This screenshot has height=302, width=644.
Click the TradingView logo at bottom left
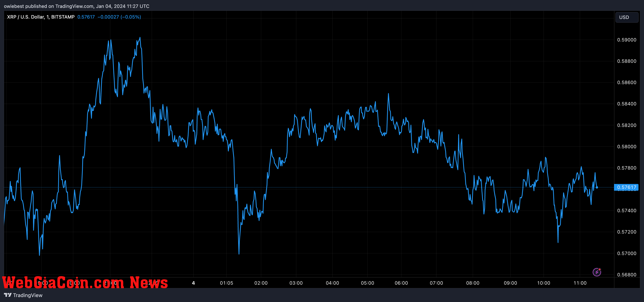tap(23, 295)
